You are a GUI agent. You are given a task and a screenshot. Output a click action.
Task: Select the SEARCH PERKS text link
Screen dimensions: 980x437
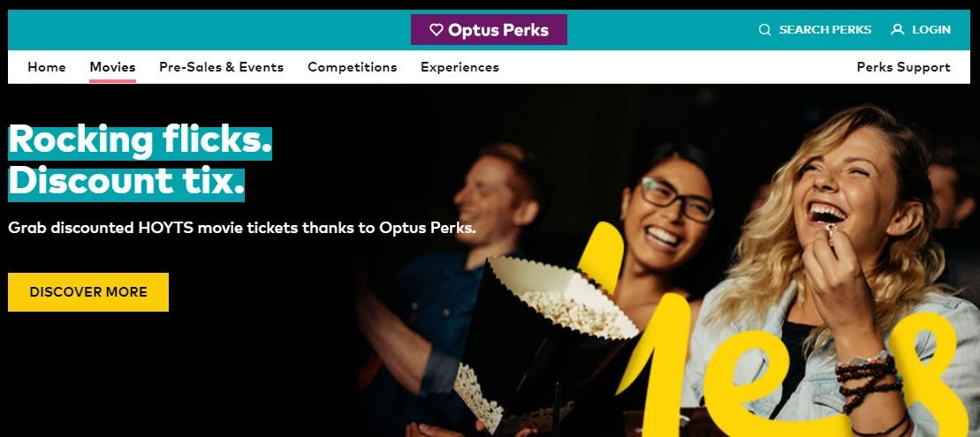825,29
